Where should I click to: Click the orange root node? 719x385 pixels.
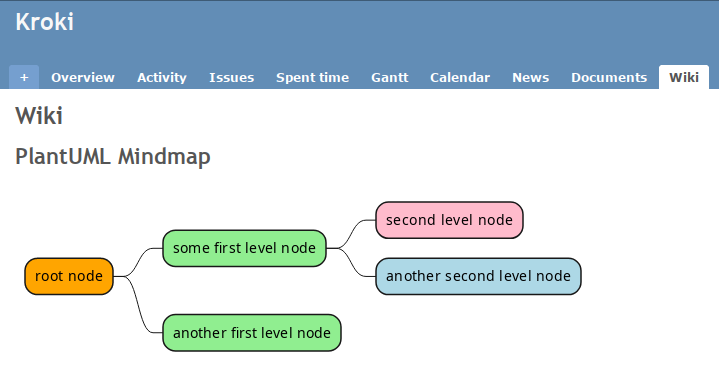69,276
